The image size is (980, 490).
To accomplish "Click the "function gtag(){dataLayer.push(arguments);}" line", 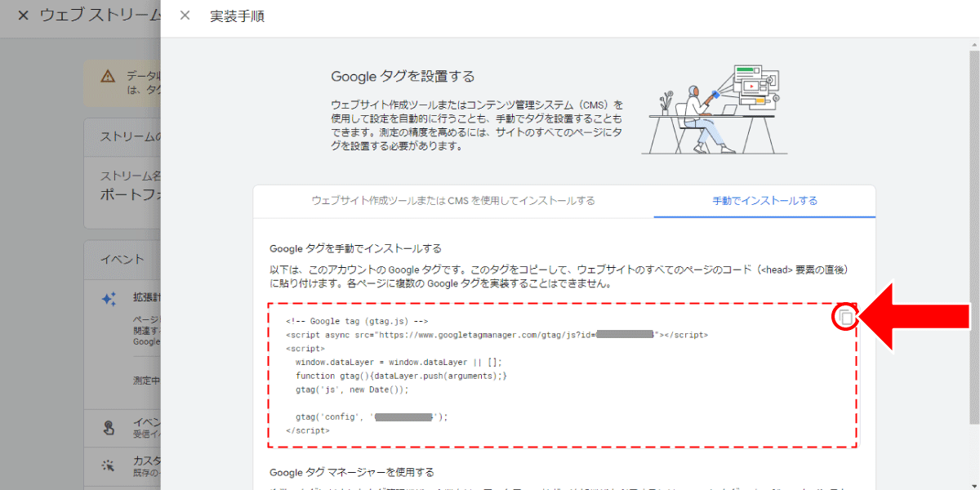I will pos(402,376).
